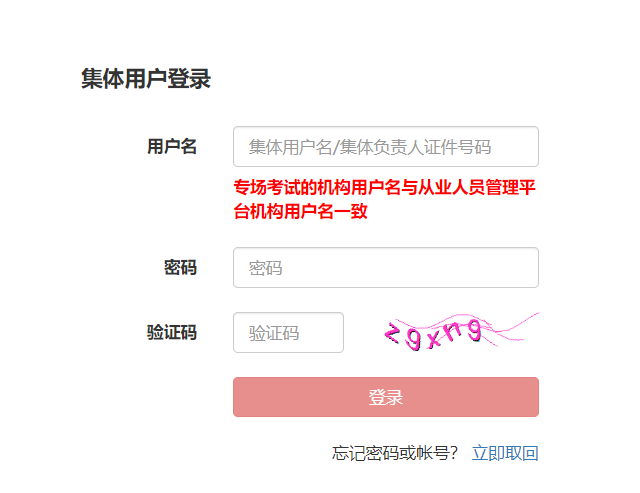Viewport: 640px width, 493px height.
Task: Click the second line of red warning
Action: (301, 211)
